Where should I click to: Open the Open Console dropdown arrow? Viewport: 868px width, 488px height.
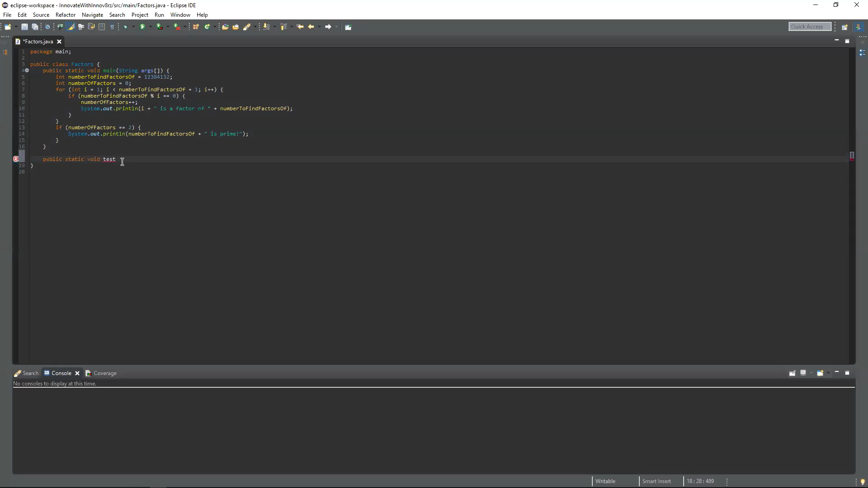[828, 373]
